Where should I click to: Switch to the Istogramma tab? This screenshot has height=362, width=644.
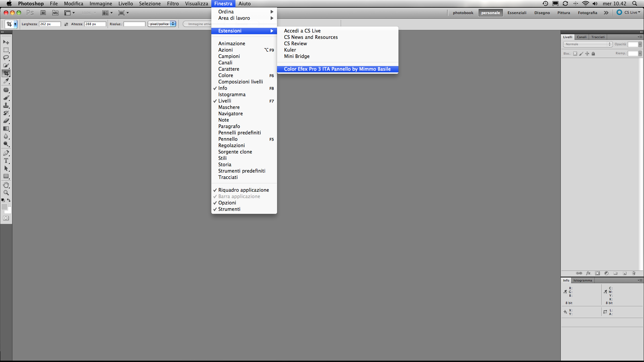pos(583,280)
